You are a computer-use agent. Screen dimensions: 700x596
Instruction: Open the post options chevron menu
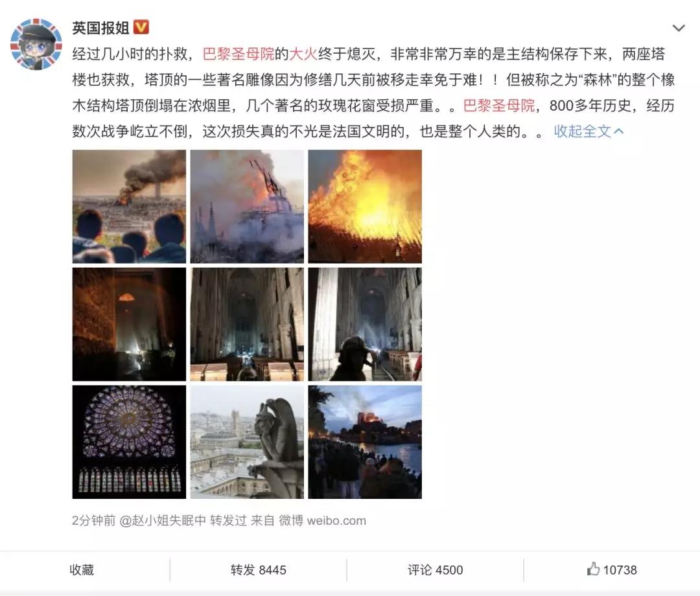click(679, 28)
